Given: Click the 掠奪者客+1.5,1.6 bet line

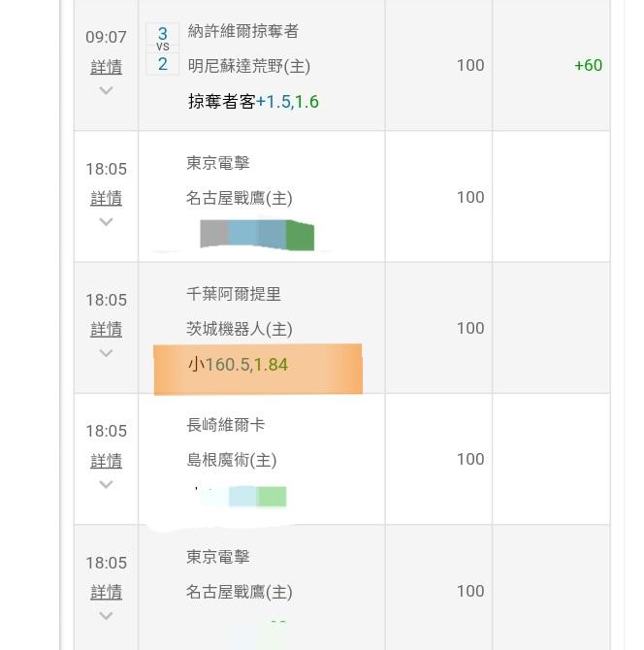Looking at the screenshot, I should pos(253,102).
